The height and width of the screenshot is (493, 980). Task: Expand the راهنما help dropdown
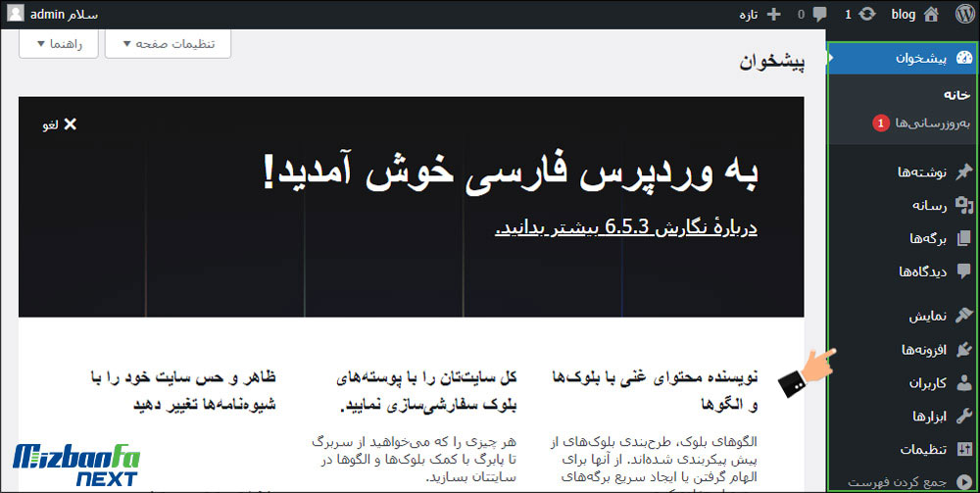click(x=59, y=44)
